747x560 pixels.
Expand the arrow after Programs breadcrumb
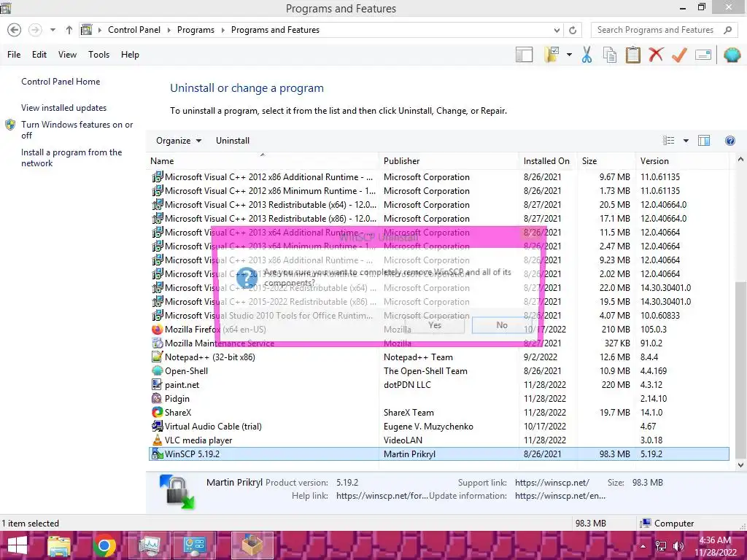tap(222, 30)
